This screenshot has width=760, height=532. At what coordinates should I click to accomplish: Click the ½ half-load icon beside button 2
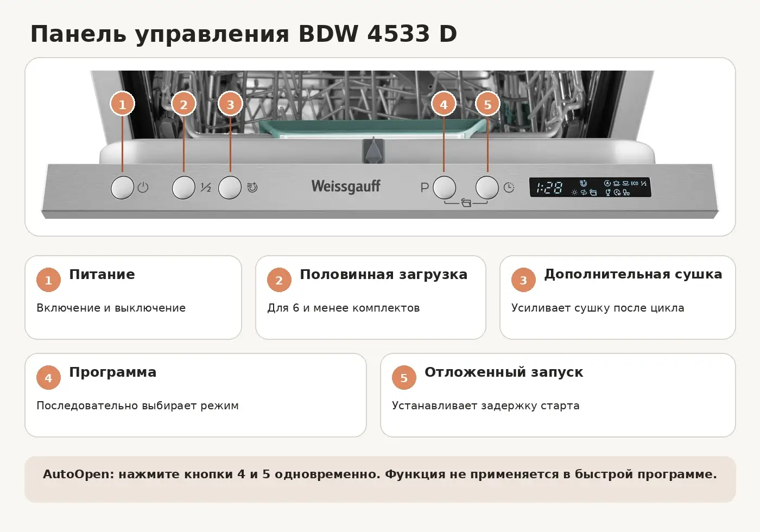tap(205, 187)
